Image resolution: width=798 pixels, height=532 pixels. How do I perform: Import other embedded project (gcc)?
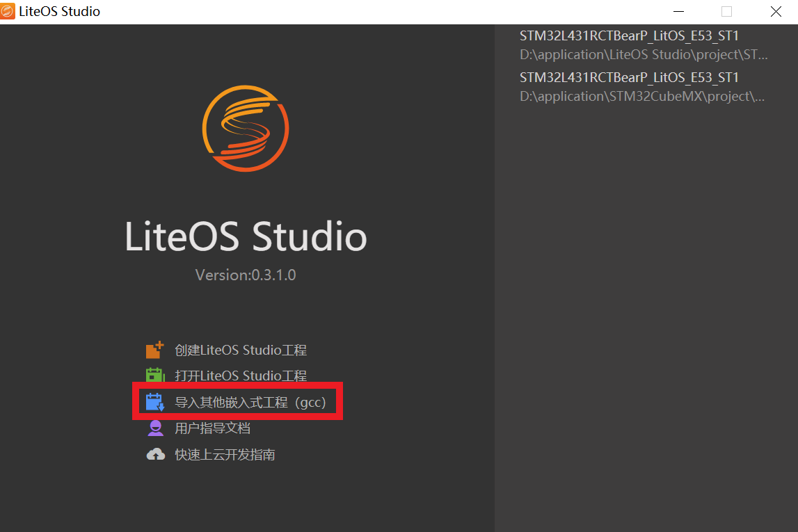(x=250, y=402)
